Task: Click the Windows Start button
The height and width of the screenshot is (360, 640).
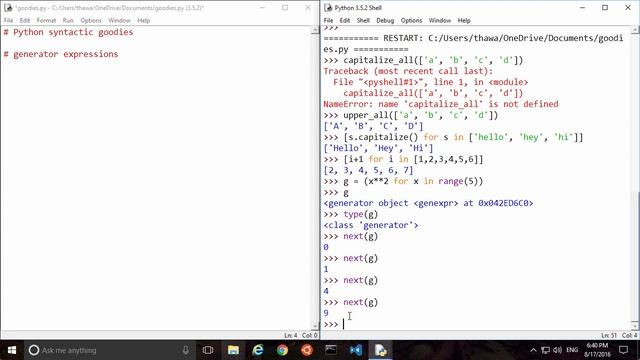Action: tap(11, 350)
